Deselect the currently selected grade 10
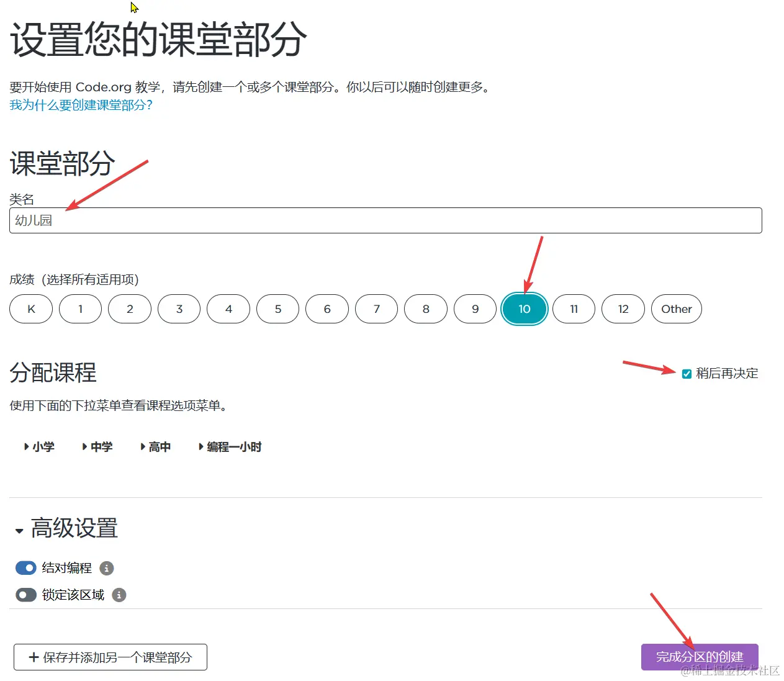 point(524,309)
